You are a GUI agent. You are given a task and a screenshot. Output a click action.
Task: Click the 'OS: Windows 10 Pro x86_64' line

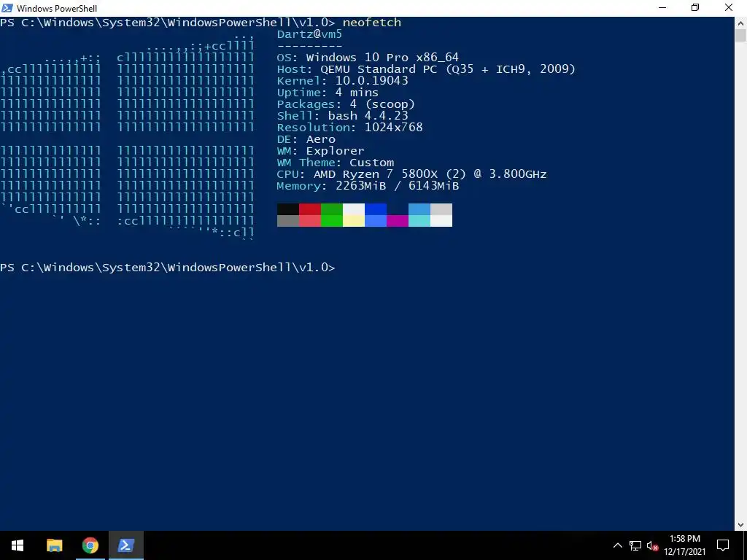coord(368,58)
